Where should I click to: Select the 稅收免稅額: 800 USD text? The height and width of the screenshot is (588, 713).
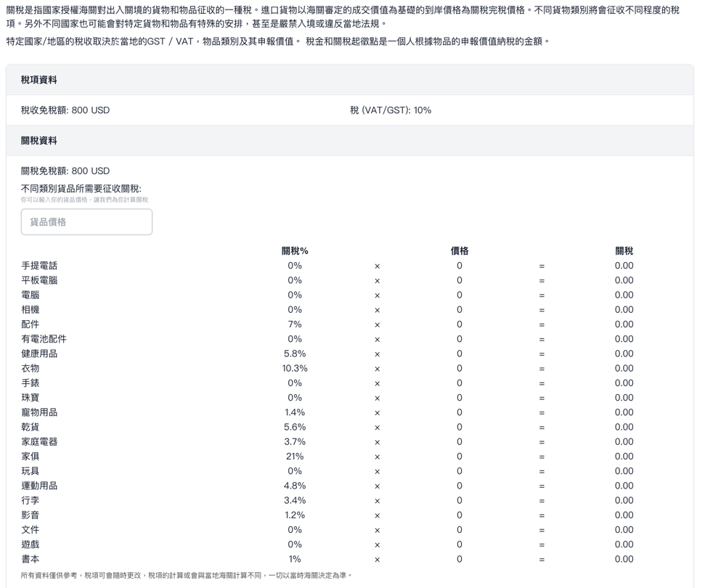tap(65, 110)
